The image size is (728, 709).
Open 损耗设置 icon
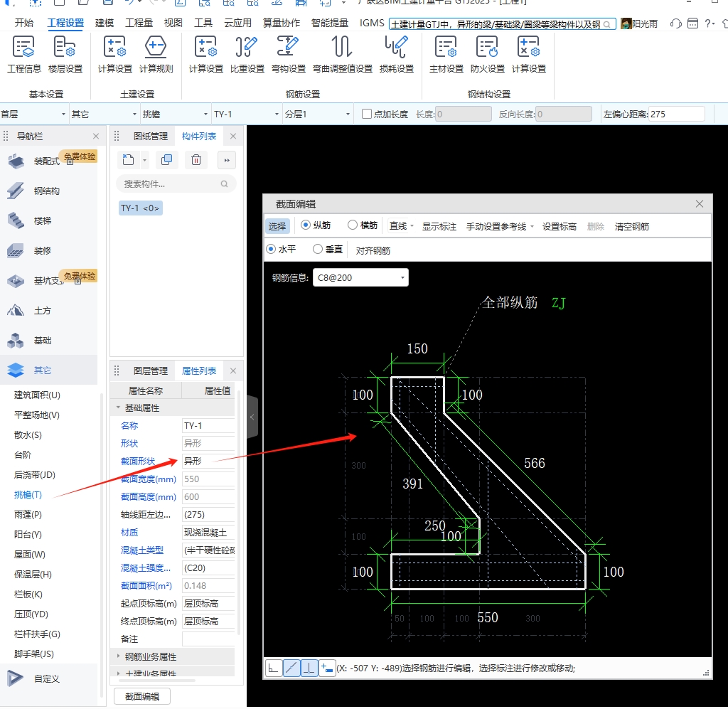pyautogui.click(x=397, y=55)
